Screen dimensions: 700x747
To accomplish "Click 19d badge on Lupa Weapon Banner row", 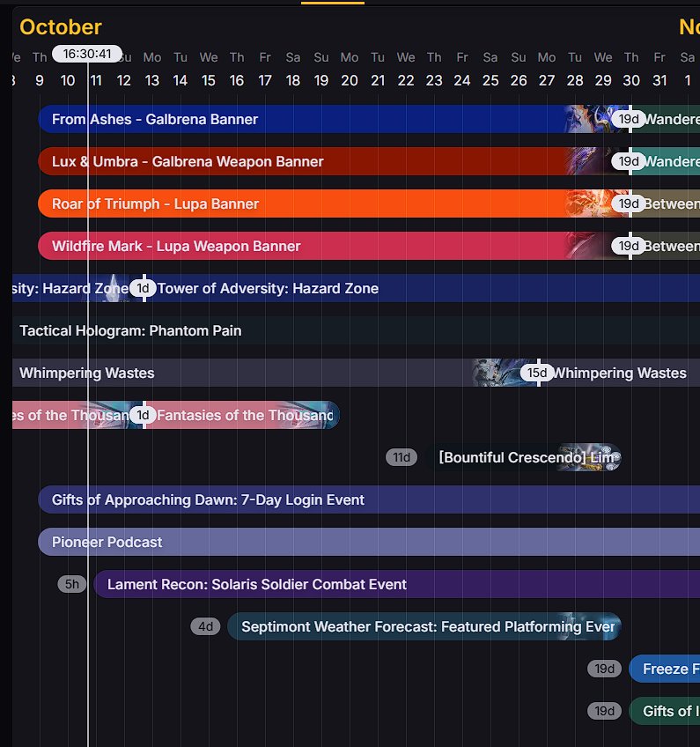I will click(x=629, y=247).
